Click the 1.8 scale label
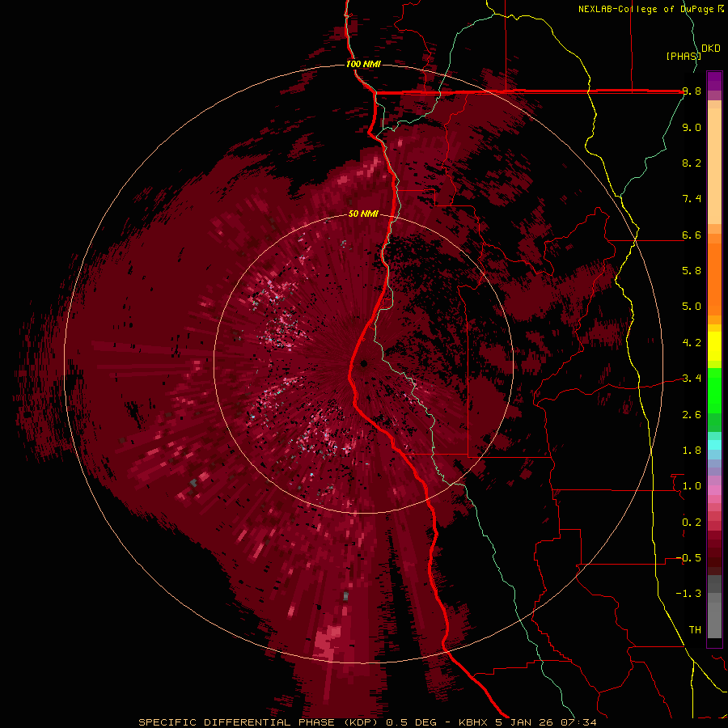 tap(692, 451)
